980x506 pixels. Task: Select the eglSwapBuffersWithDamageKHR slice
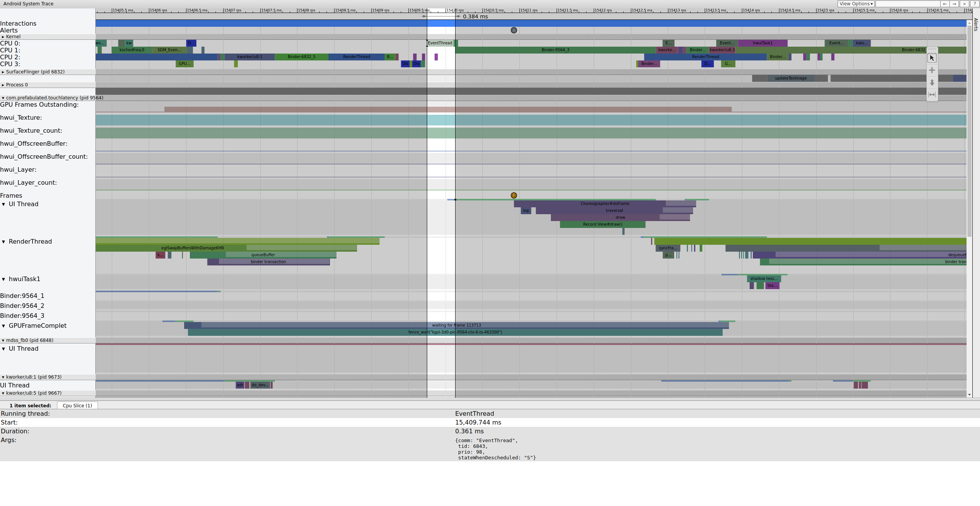click(192, 248)
